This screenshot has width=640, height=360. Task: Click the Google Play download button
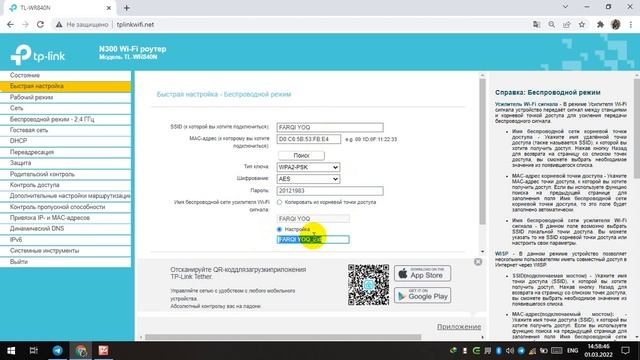click(422, 295)
